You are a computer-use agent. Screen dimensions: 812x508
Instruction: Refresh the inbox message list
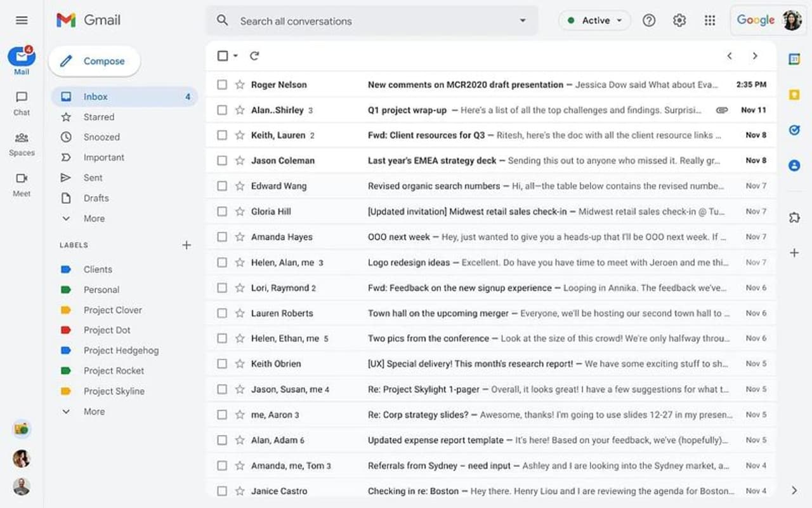pos(254,56)
